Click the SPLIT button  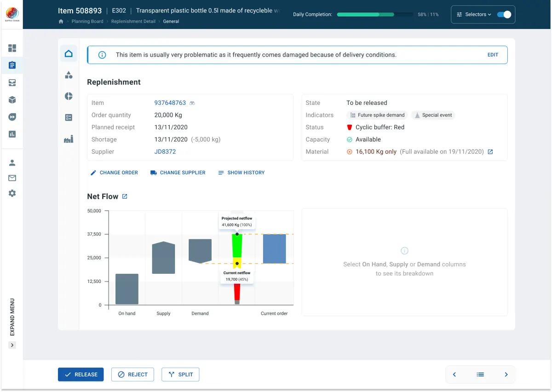pos(180,375)
